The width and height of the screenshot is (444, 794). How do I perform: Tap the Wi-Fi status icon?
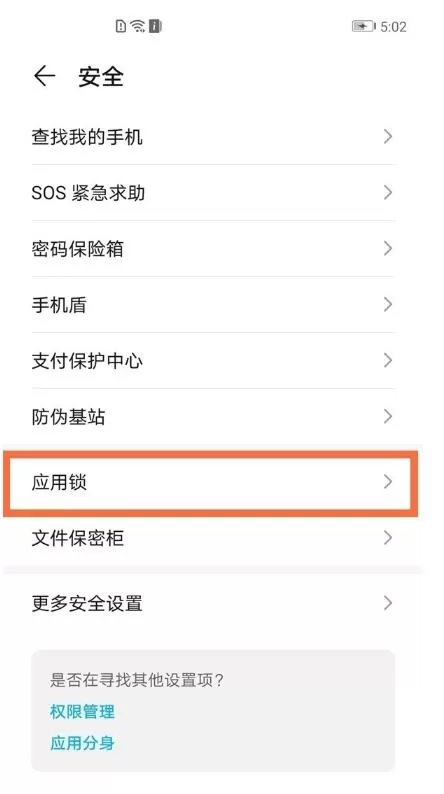pos(138,26)
